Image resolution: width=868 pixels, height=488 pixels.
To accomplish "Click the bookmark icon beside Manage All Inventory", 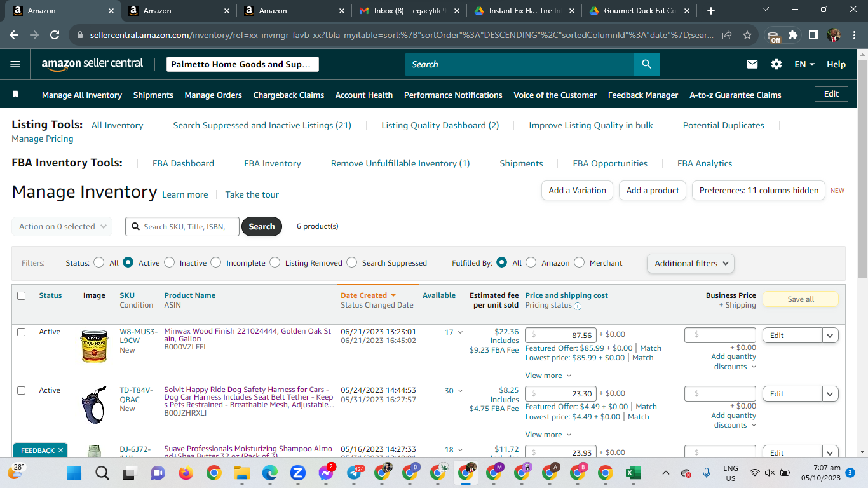I will [16, 94].
